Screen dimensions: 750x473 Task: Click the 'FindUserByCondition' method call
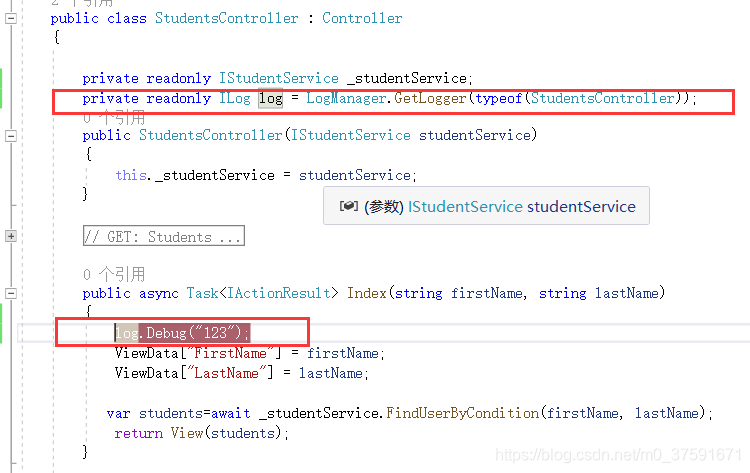coord(463,413)
